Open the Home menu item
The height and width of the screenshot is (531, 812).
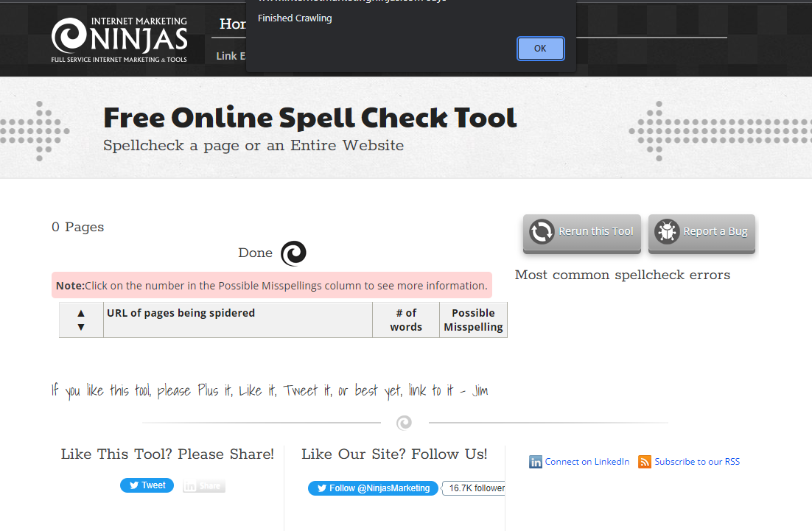click(231, 24)
